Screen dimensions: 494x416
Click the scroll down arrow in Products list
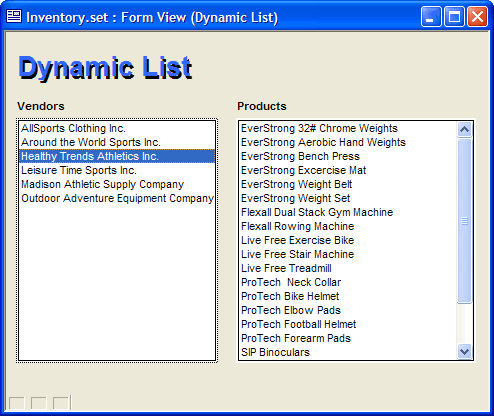464,351
